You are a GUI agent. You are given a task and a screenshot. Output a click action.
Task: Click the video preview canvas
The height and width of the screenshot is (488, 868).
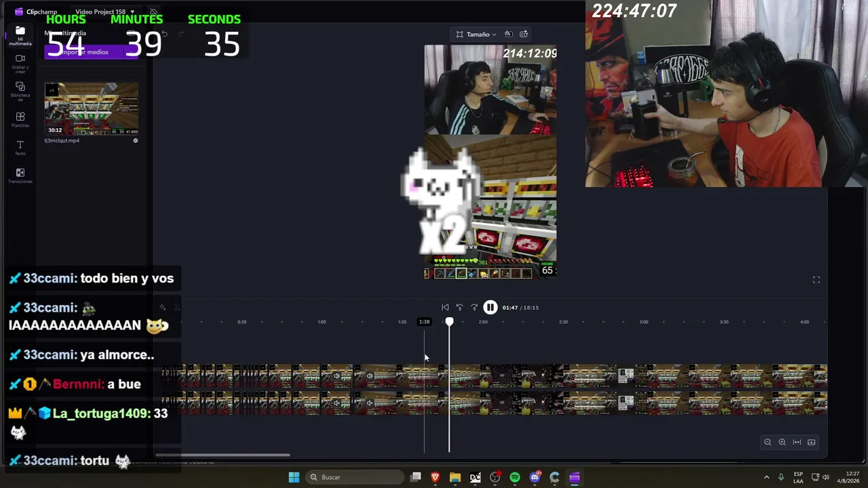point(490,162)
